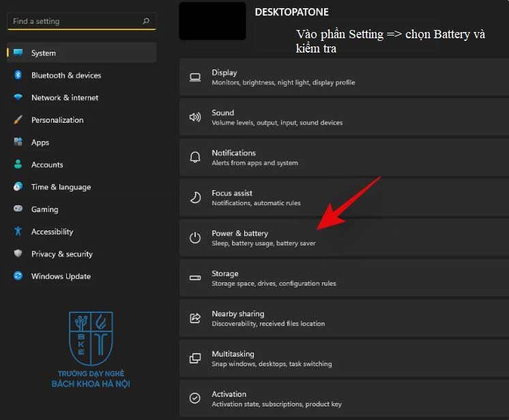Click the Activation checkmark icon

point(195,398)
